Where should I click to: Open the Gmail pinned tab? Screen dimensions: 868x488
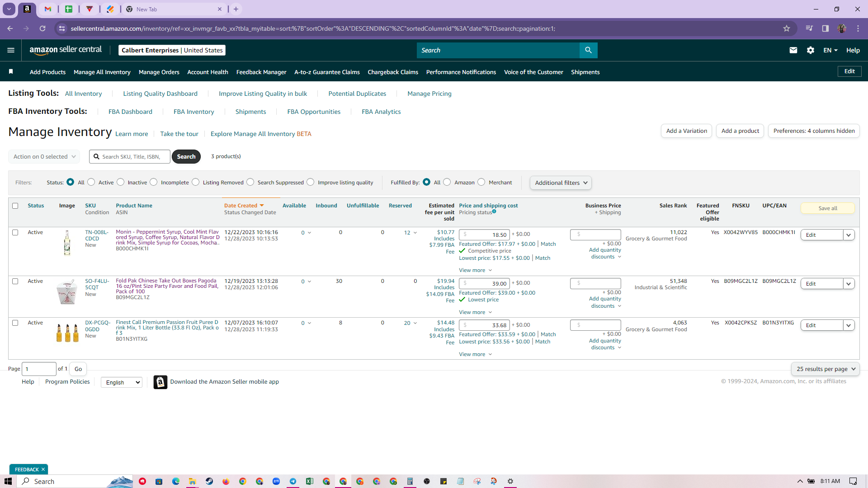48,9
